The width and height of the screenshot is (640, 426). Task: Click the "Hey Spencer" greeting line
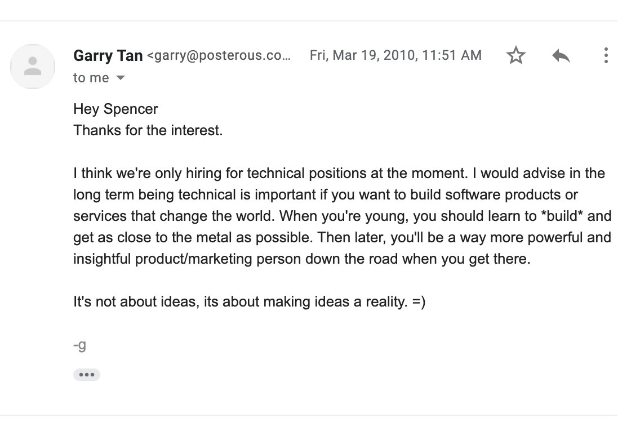point(116,109)
